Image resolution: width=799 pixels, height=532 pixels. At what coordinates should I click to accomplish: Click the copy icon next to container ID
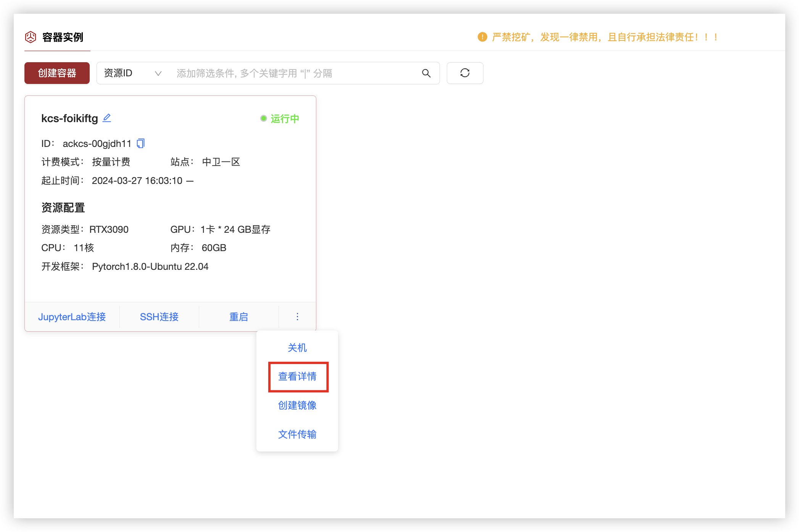(x=141, y=143)
